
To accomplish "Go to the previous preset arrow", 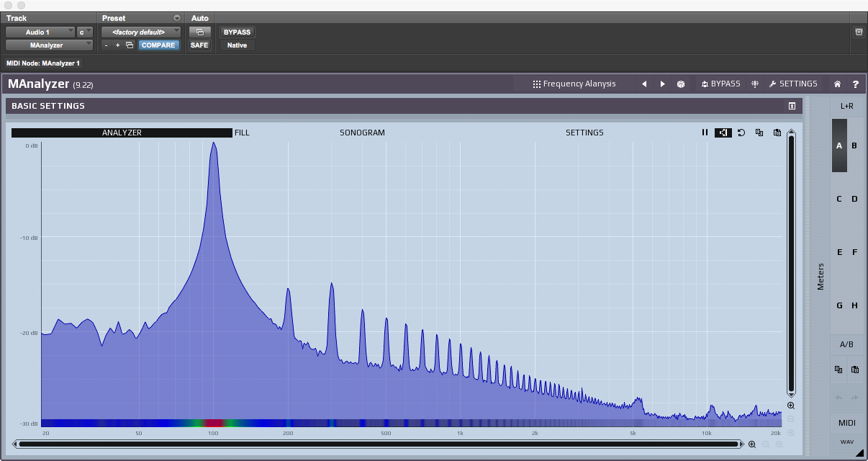I will pos(644,84).
